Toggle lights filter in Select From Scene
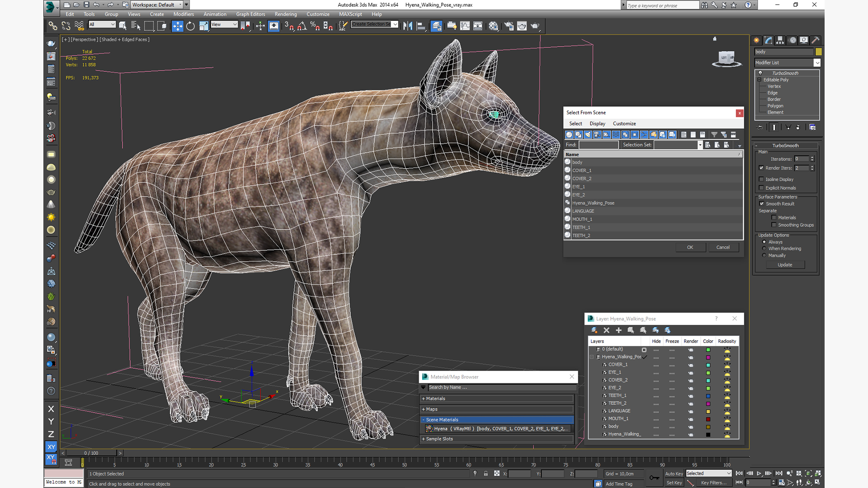Screen dimensions: 868x488 click(588, 135)
